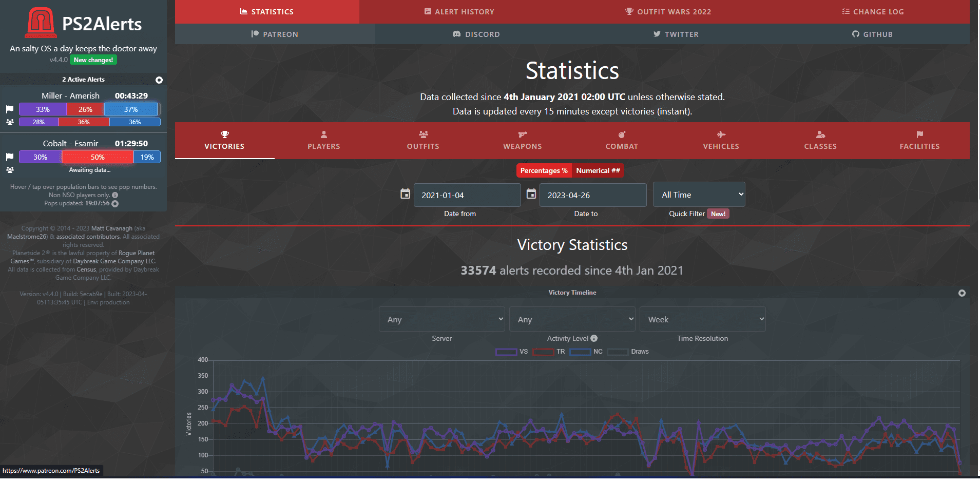The image size is (980, 502).
Task: Click the population icon for Miller - Amerish
Action: [x=10, y=122]
